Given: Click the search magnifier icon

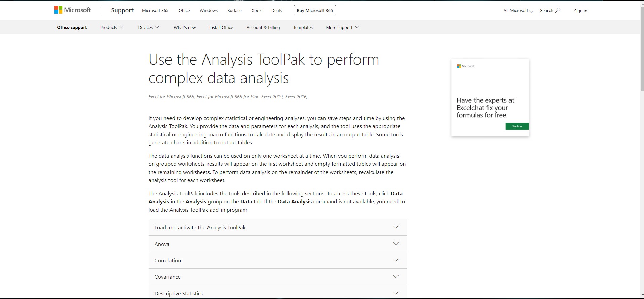Looking at the screenshot, I should pos(558,10).
